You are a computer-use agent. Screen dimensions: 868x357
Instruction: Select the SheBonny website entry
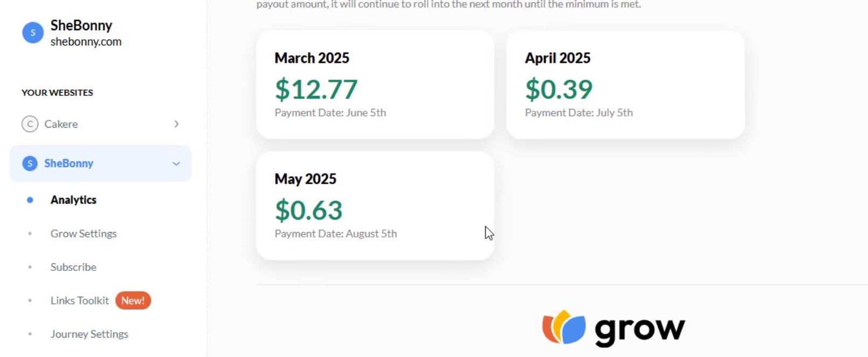[101, 163]
